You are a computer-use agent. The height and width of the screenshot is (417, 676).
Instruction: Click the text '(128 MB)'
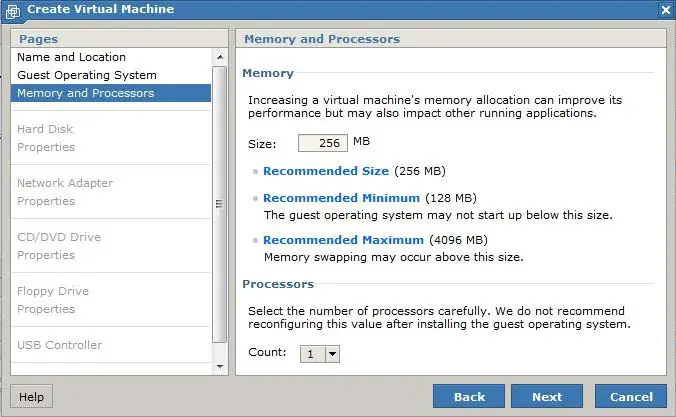point(451,198)
